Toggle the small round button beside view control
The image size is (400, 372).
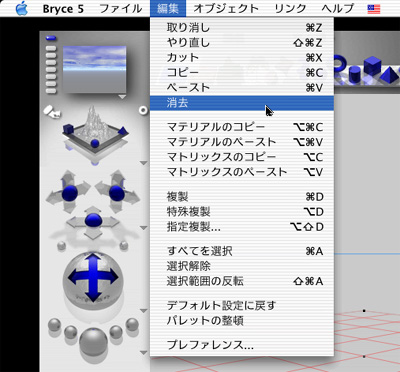click(143, 110)
